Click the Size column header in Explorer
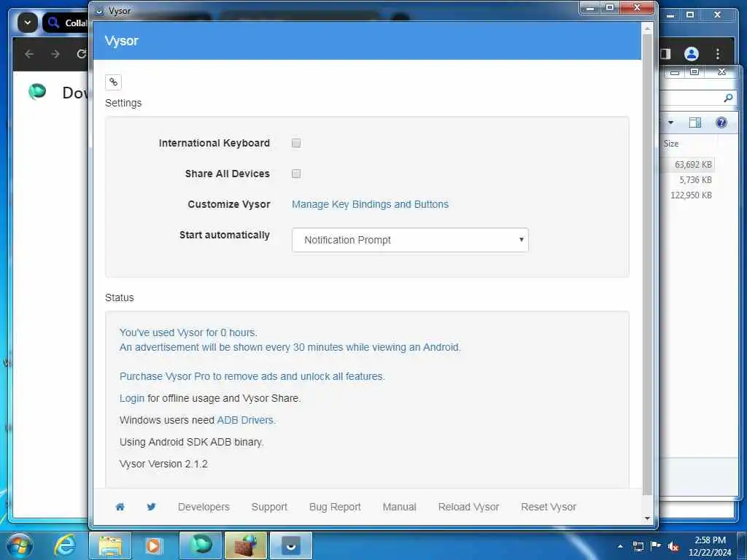 click(671, 144)
